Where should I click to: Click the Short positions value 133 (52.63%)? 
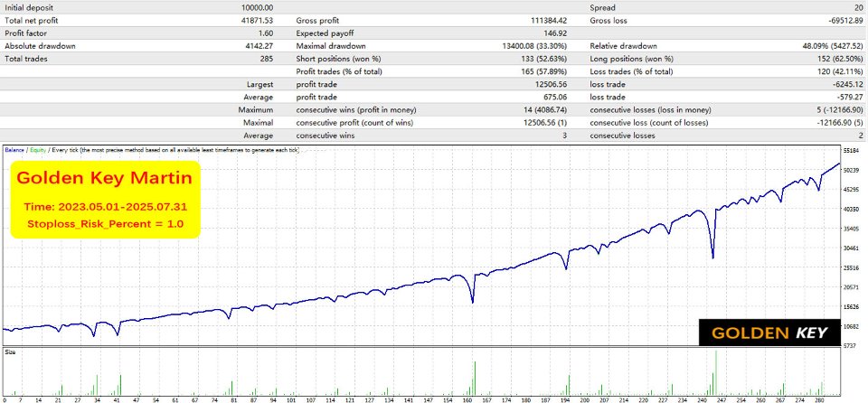pos(544,59)
